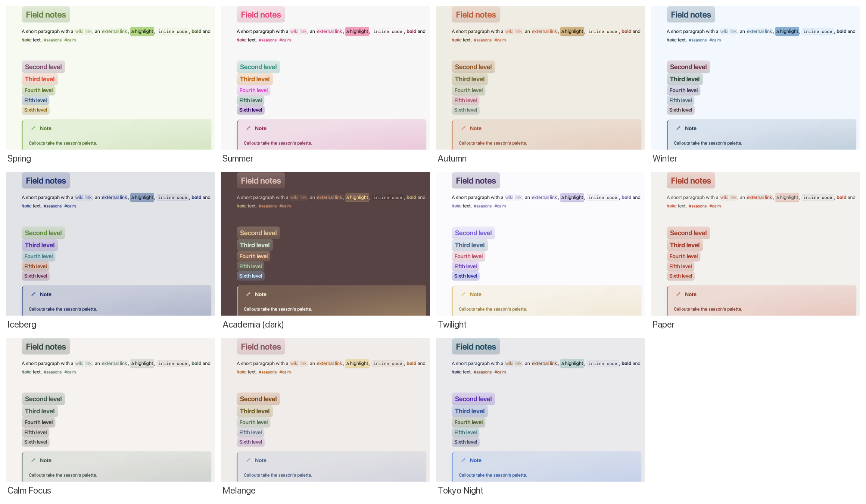Click the inline code in the Paper preview
Image resolution: width=866 pixels, height=504 pixels.
coord(818,198)
